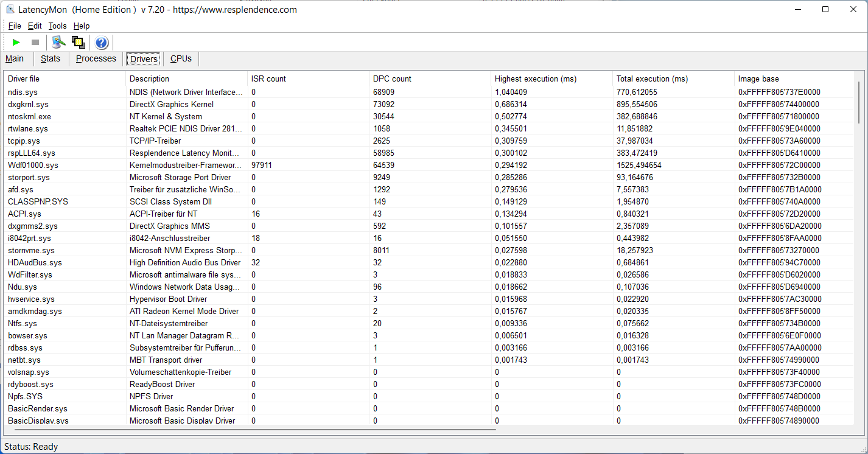
Task: Select the storport.sys driver row
Action: pos(429,177)
